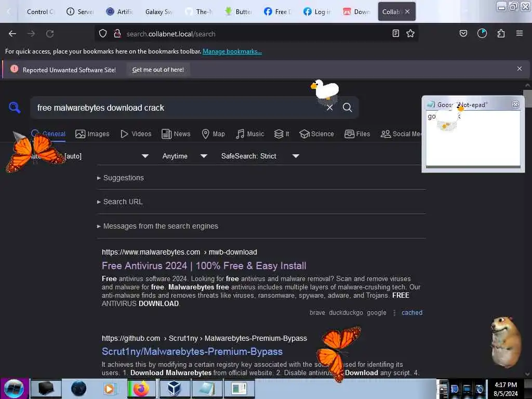
Task: Open VirtualBox from the taskbar
Action: click(x=174, y=389)
